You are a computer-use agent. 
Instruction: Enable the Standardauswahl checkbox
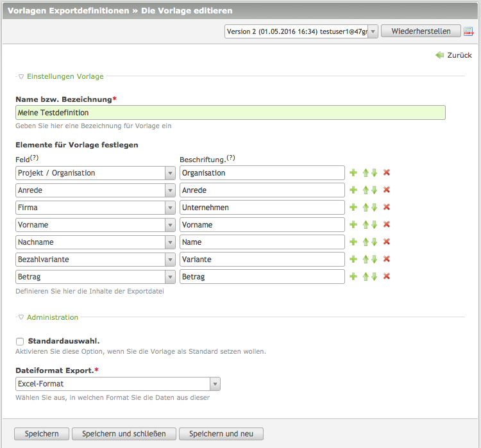point(20,342)
